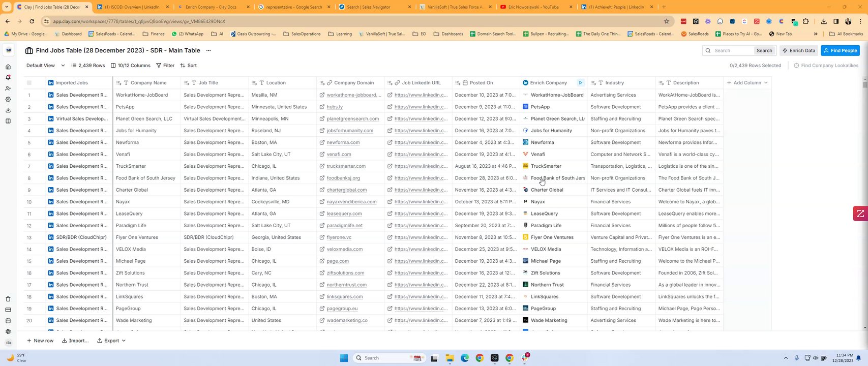Click the Enrich Data button
This screenshot has height=366, width=868.
[x=799, y=50]
